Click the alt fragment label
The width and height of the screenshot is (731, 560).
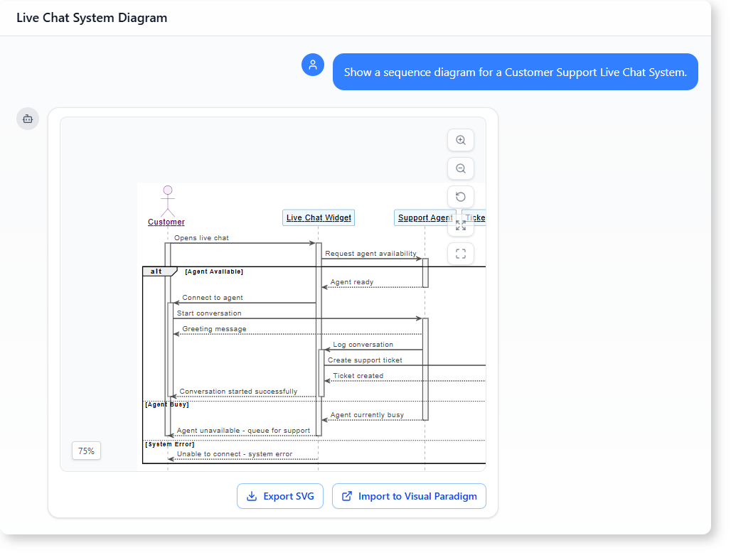click(156, 271)
